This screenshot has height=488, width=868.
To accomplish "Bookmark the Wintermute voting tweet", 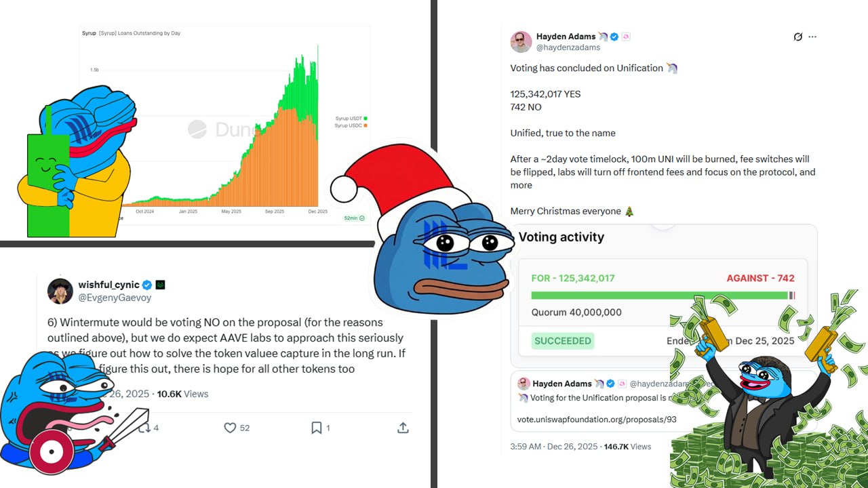I will (x=316, y=428).
